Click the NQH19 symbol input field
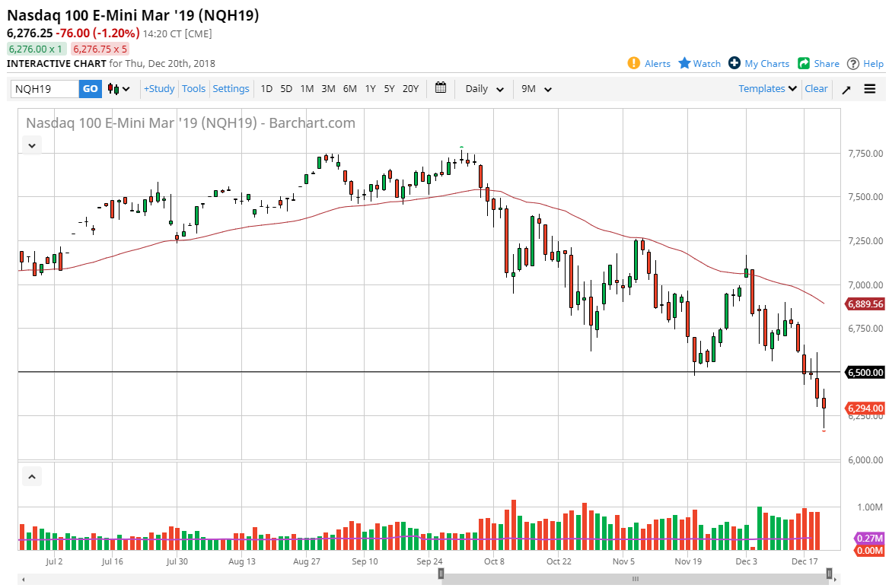Viewport: 889px width, 588px height. (42, 88)
